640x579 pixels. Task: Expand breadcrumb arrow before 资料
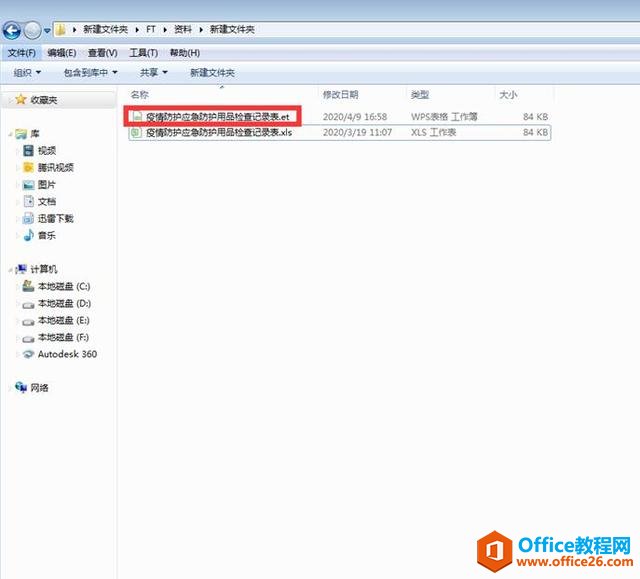tap(165, 29)
